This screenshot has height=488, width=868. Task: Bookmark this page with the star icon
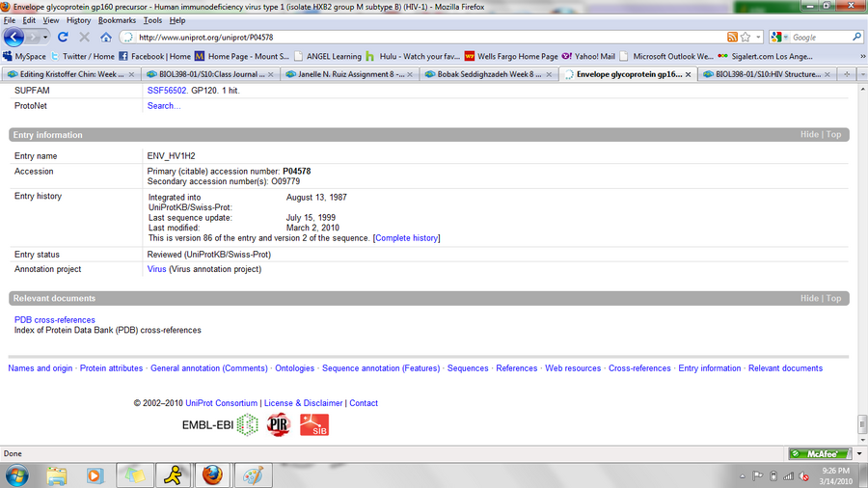tap(746, 38)
